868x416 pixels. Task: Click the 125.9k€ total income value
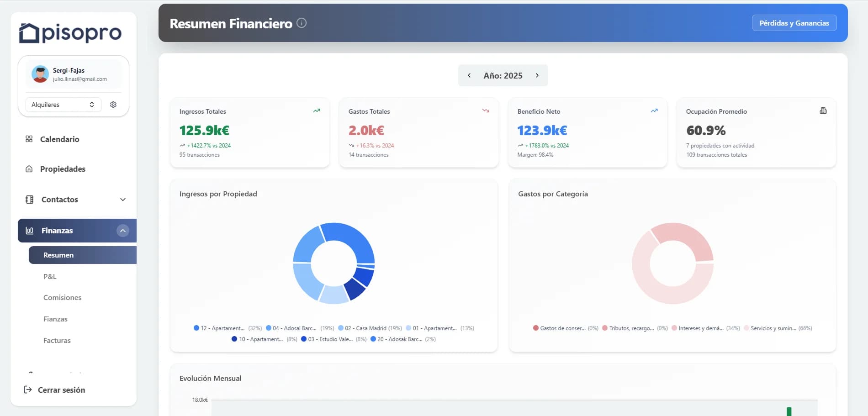coord(204,131)
